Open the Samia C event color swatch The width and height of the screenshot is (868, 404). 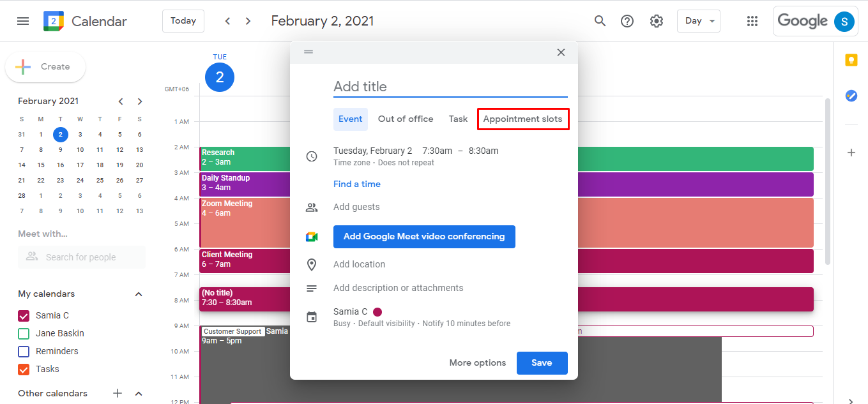coord(377,311)
